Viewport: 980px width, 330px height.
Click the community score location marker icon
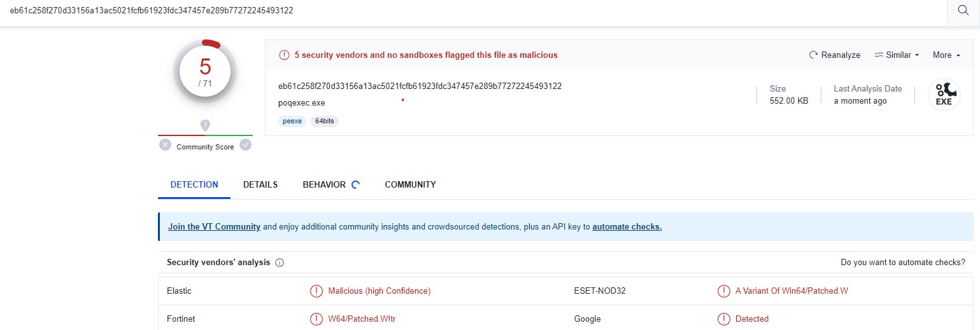click(x=205, y=125)
